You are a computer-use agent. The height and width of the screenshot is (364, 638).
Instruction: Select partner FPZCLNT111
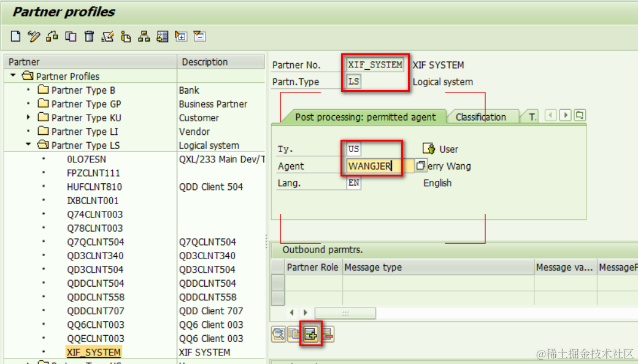pos(94,173)
